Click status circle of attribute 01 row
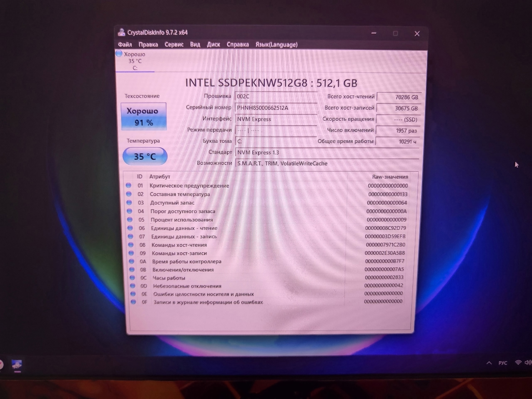 coord(128,185)
